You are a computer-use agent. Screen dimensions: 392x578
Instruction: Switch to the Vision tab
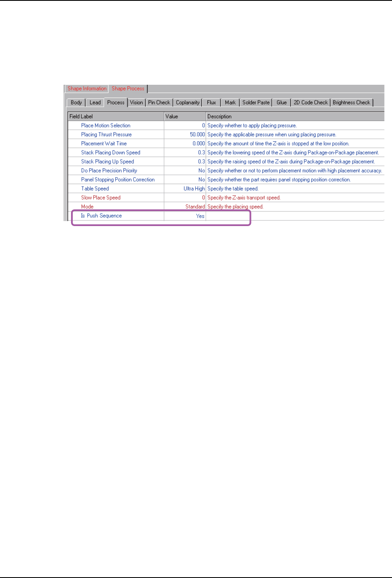[x=136, y=103]
